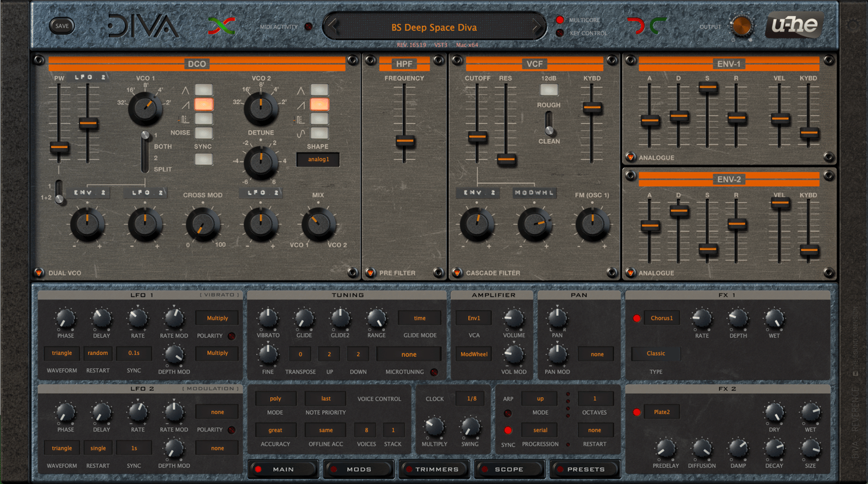Toggle the Multicore LED
Viewport: 868px width, 484px height.
point(560,20)
